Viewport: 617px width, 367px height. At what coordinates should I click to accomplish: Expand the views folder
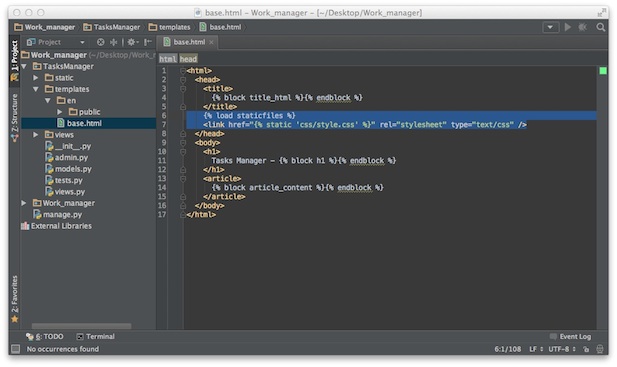click(36, 135)
